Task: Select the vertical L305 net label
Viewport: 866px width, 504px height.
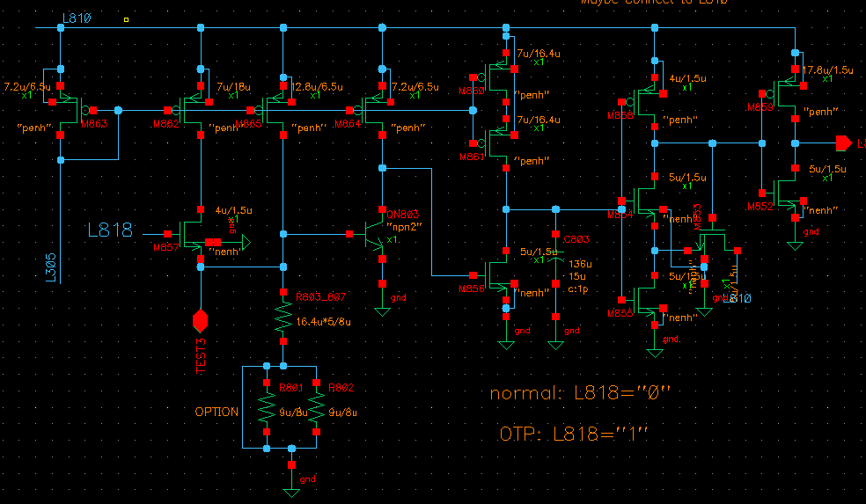Action: [x=51, y=268]
